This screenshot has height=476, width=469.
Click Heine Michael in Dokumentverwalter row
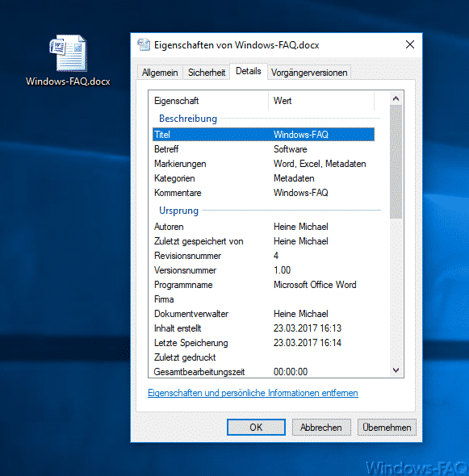[x=301, y=314]
